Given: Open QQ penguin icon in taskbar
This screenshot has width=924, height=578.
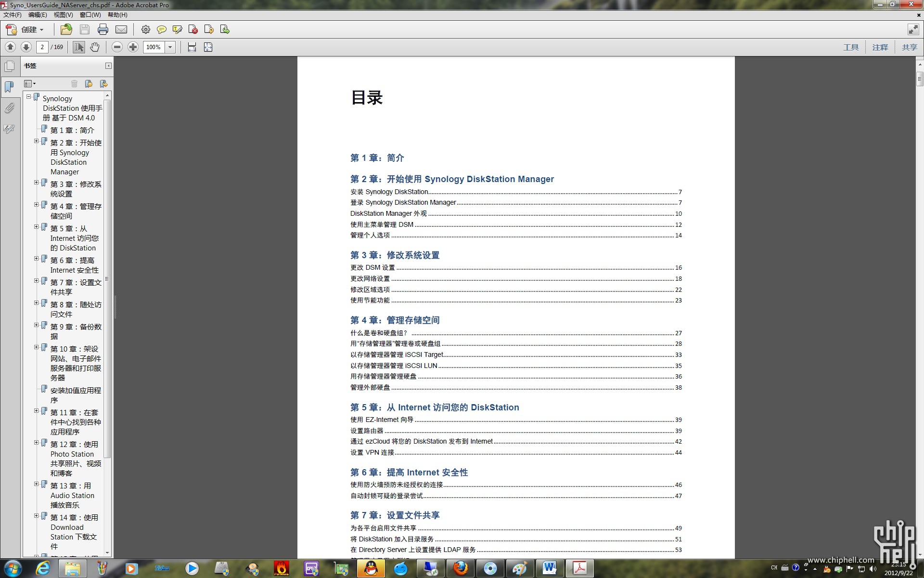Looking at the screenshot, I should pyautogui.click(x=371, y=568).
